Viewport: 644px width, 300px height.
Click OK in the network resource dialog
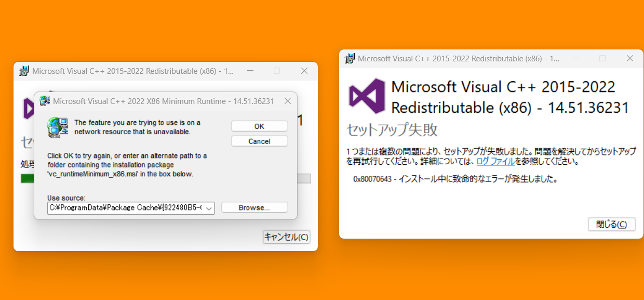tap(259, 126)
